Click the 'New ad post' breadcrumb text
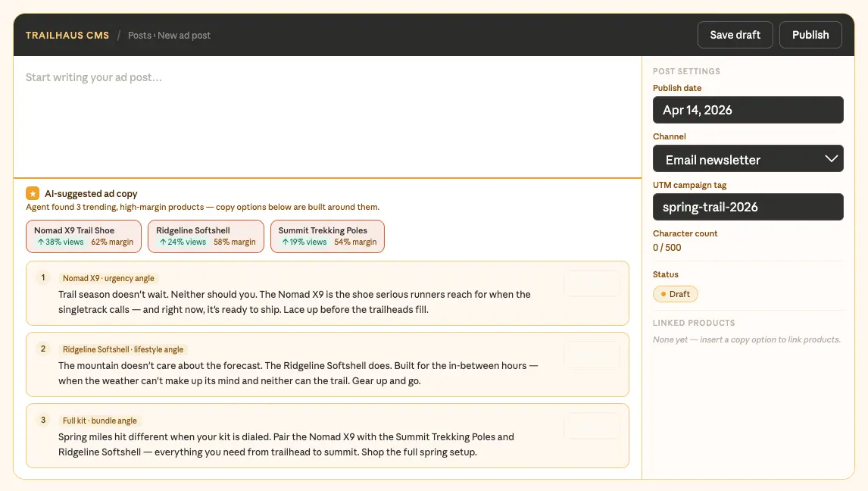The image size is (868, 491). coord(184,36)
